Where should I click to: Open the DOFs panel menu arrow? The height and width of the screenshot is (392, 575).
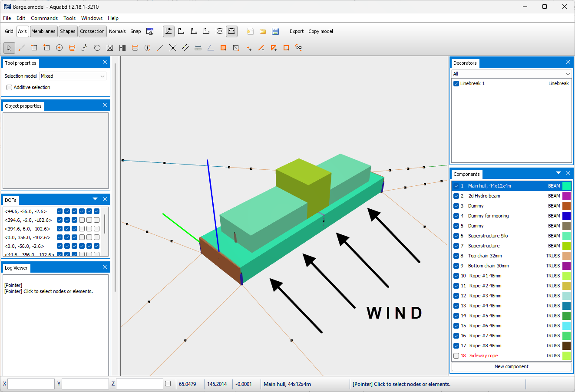[95, 199]
